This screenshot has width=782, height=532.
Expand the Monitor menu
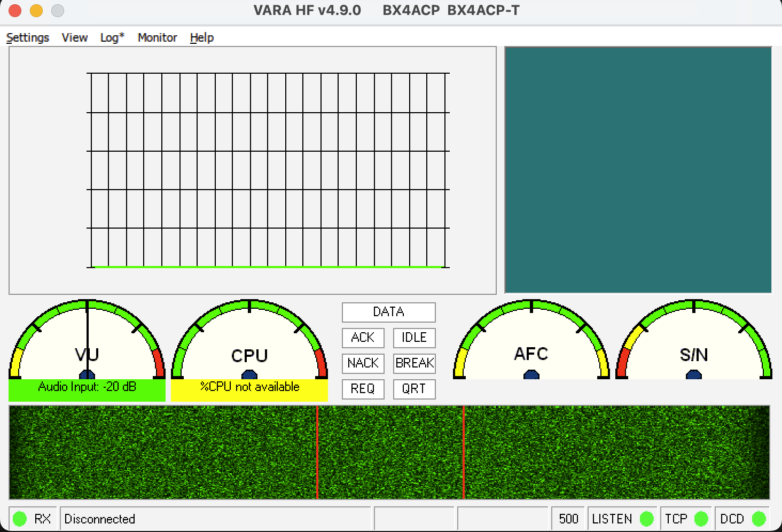157,37
